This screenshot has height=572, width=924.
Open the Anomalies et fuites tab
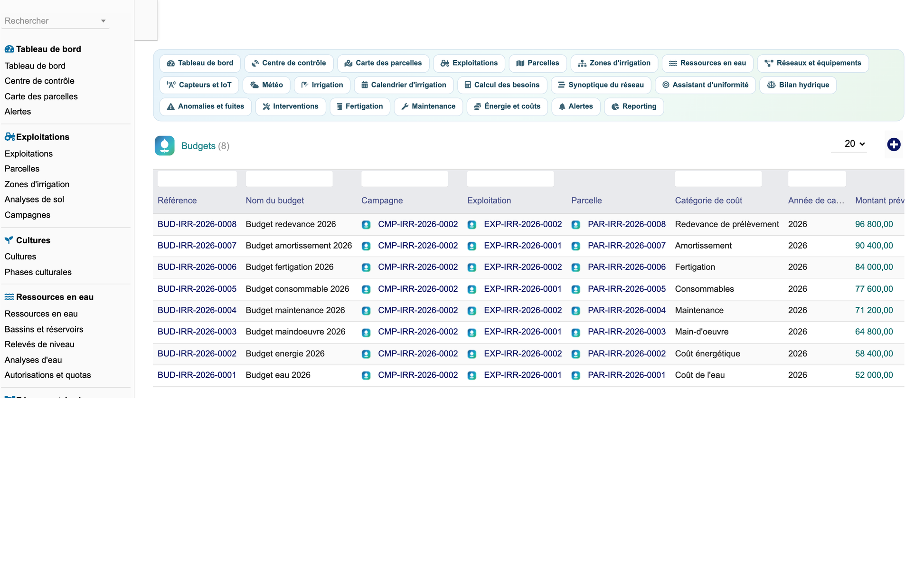[x=206, y=106]
